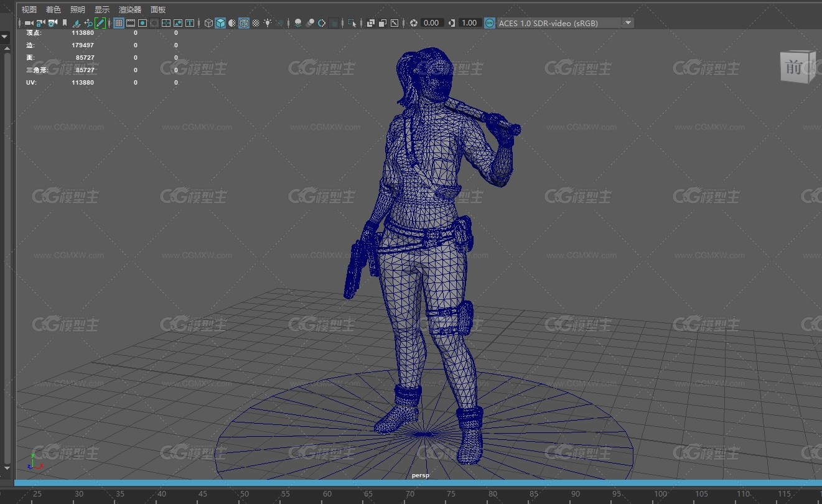Open the 渲染器 (Renderer) menu
Image resolution: width=822 pixels, height=504 pixels.
coord(130,9)
